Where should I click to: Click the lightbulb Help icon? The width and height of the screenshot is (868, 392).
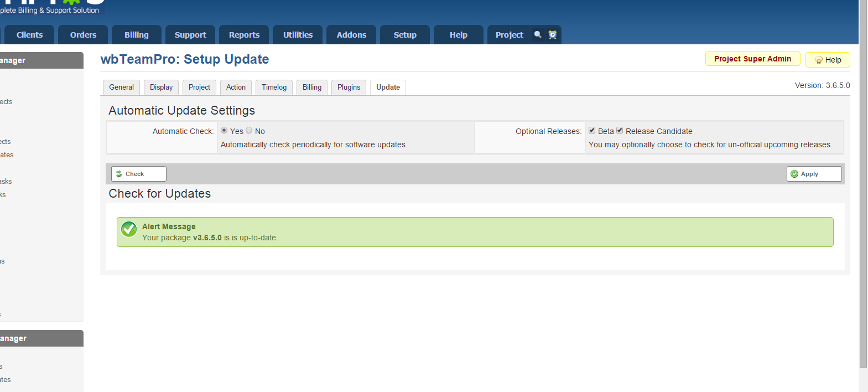pos(819,60)
